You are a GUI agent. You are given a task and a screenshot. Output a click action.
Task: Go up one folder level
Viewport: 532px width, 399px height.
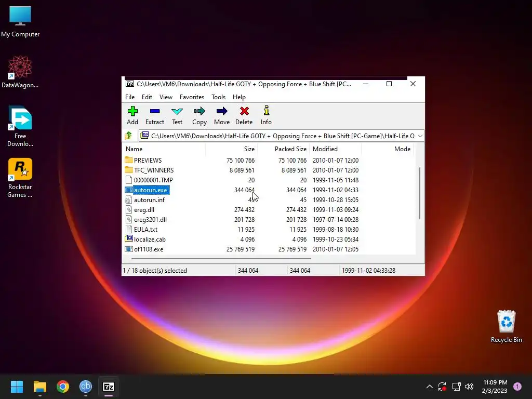tap(128, 136)
